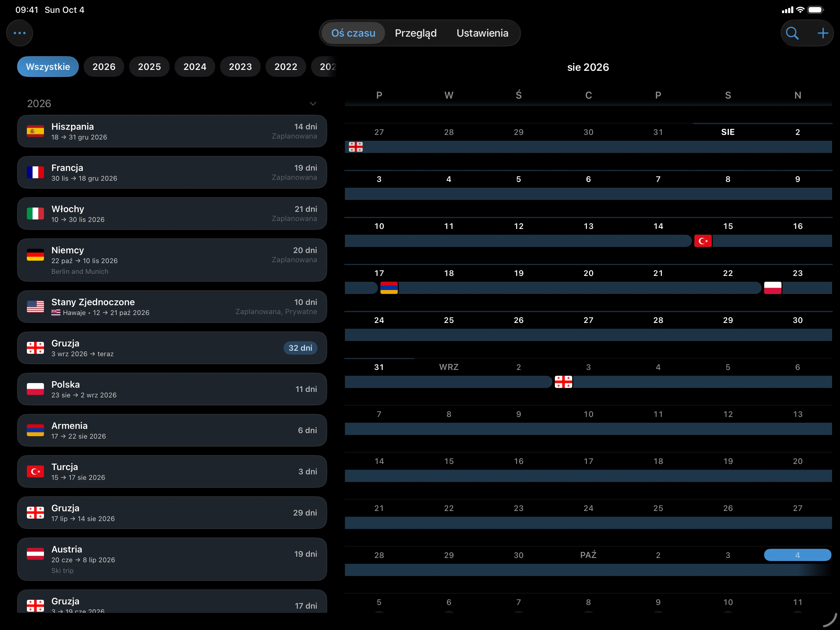Select today's highlighted date 4 in calendar
Image resolution: width=840 pixels, height=630 pixels.
point(798,555)
